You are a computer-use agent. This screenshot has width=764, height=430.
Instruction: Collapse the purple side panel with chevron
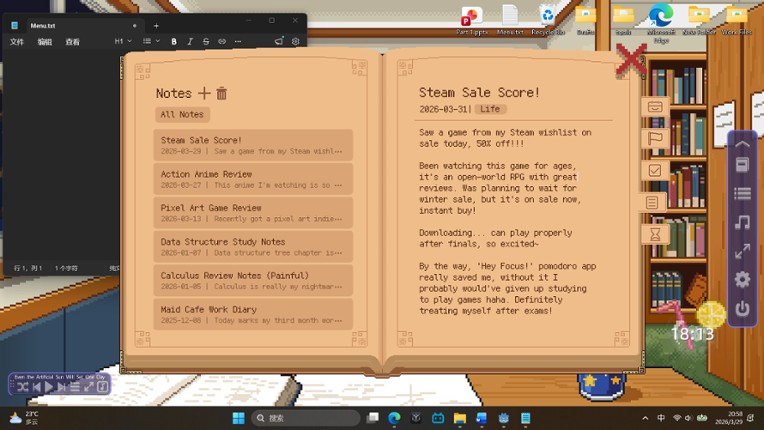coord(742,143)
